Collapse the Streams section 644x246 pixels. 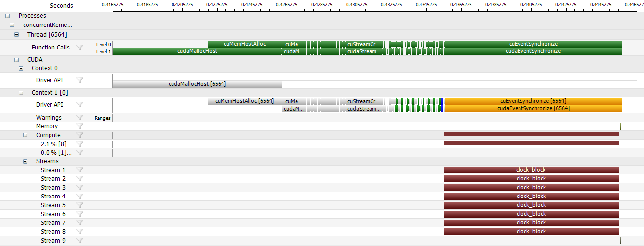click(25, 161)
